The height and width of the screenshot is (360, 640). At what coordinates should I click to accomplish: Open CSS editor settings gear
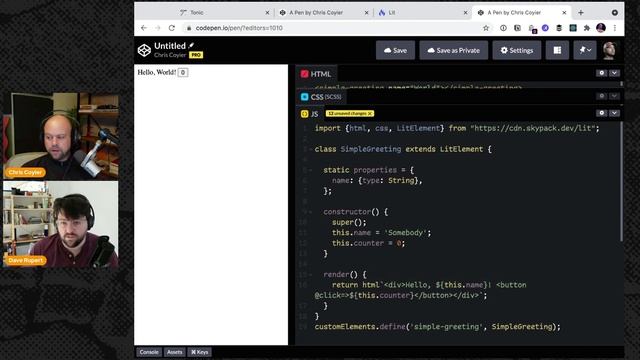(x=602, y=96)
